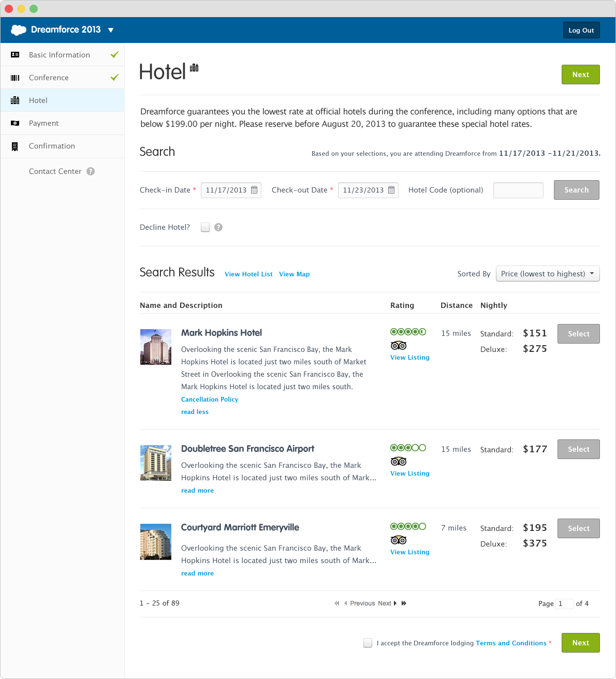The height and width of the screenshot is (679, 616).
Task: Click the Courtyard Marriott green rating circles
Action: pos(408,526)
